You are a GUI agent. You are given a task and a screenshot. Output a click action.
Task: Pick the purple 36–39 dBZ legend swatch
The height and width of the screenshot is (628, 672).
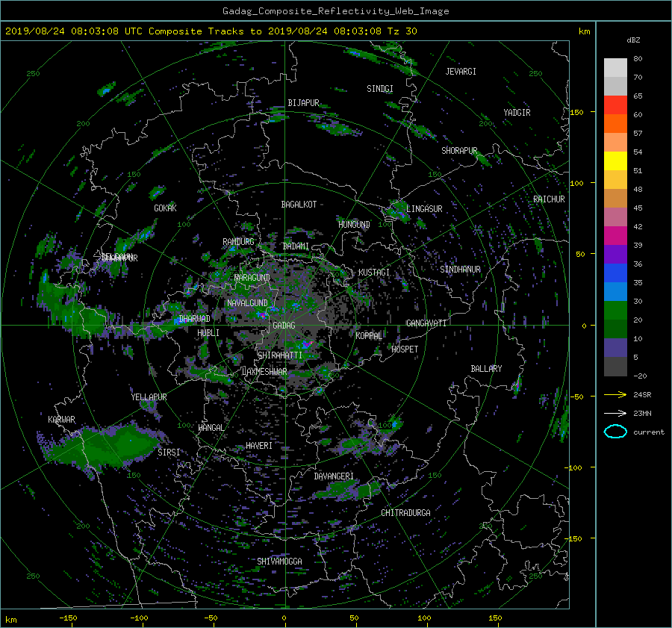pyautogui.click(x=615, y=254)
